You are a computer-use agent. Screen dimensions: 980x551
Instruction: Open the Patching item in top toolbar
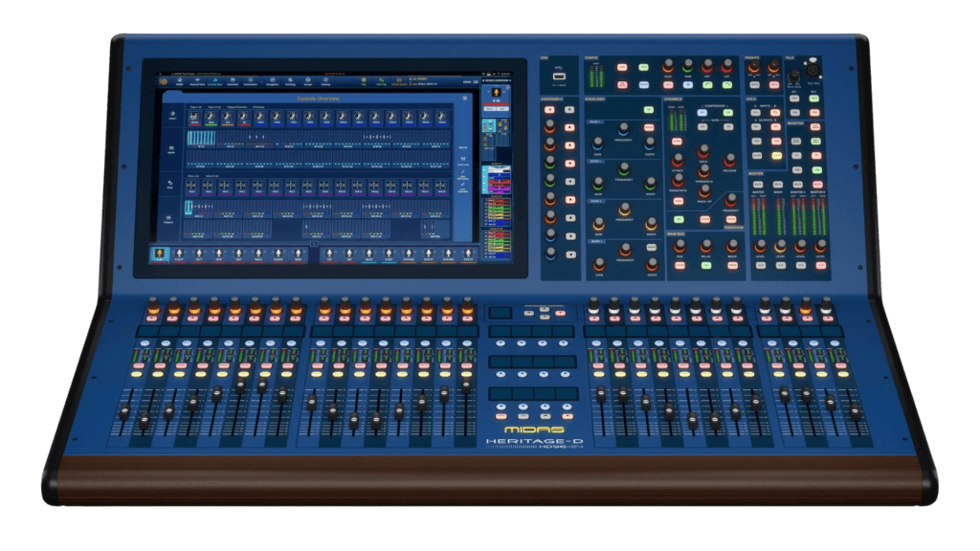point(290,82)
